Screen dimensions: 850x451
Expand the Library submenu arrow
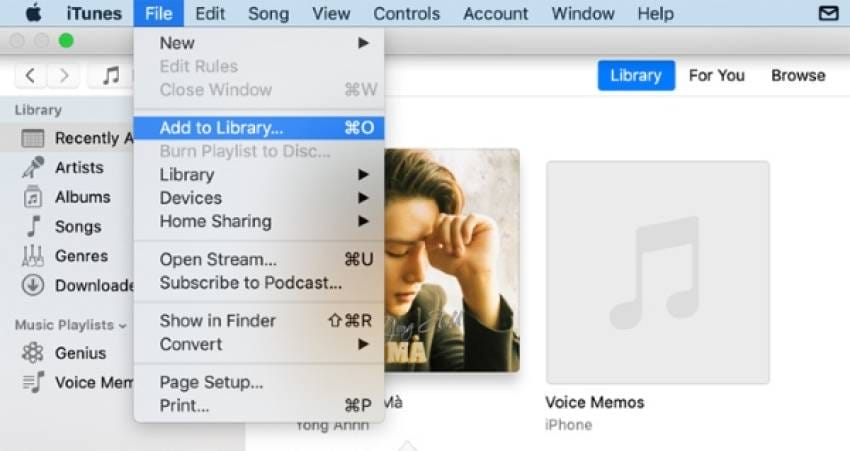click(x=363, y=175)
